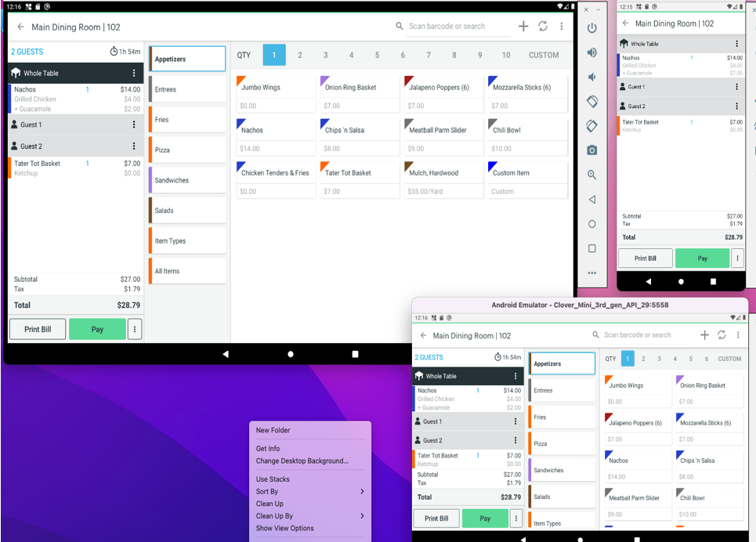Click the Pay button in the phone emulator

coord(702,258)
